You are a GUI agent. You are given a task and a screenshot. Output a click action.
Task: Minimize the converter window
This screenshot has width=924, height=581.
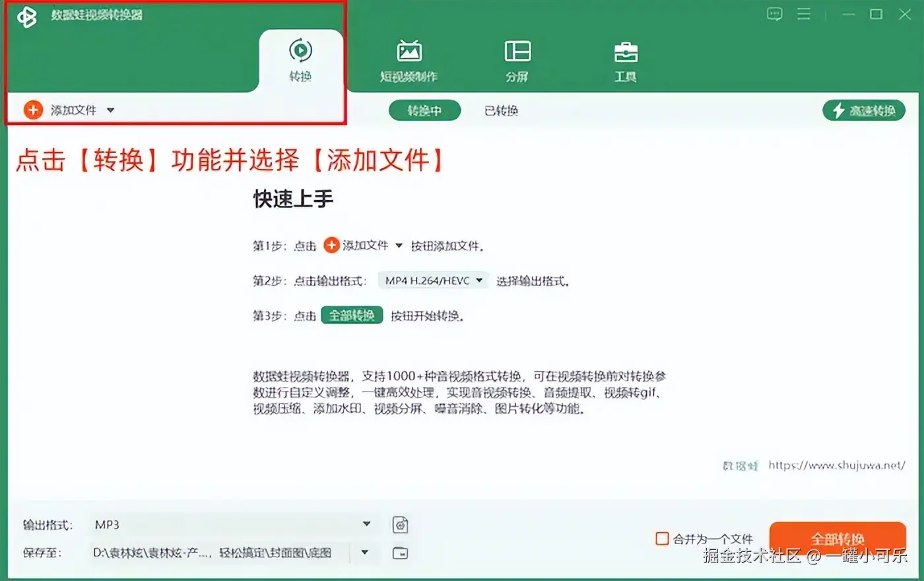click(848, 14)
